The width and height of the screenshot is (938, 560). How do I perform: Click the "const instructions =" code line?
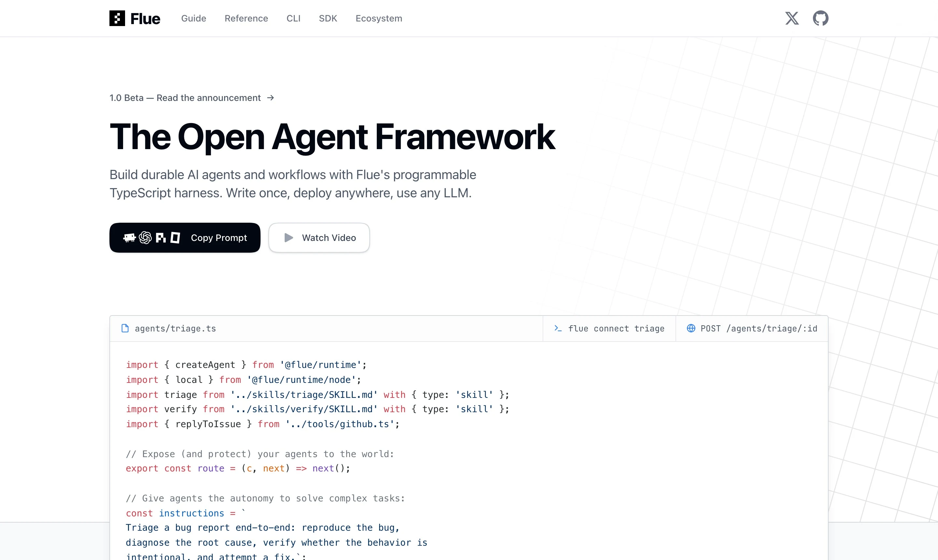point(186,513)
